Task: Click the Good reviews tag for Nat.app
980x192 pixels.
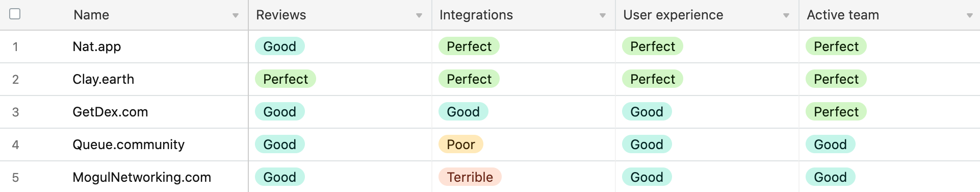Action: [280, 46]
